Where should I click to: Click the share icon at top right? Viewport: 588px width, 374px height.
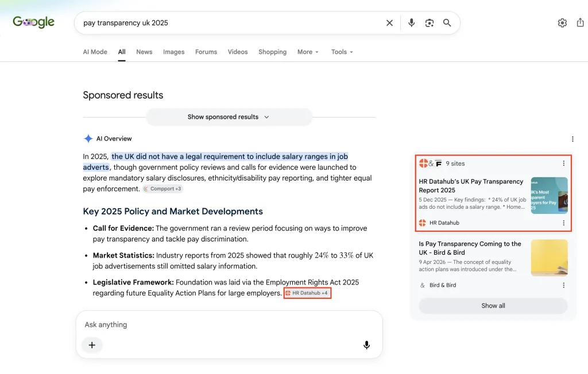coord(580,22)
